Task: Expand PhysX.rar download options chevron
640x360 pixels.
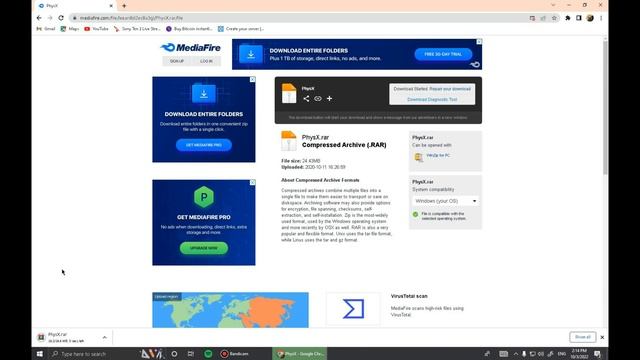Action: point(104,338)
